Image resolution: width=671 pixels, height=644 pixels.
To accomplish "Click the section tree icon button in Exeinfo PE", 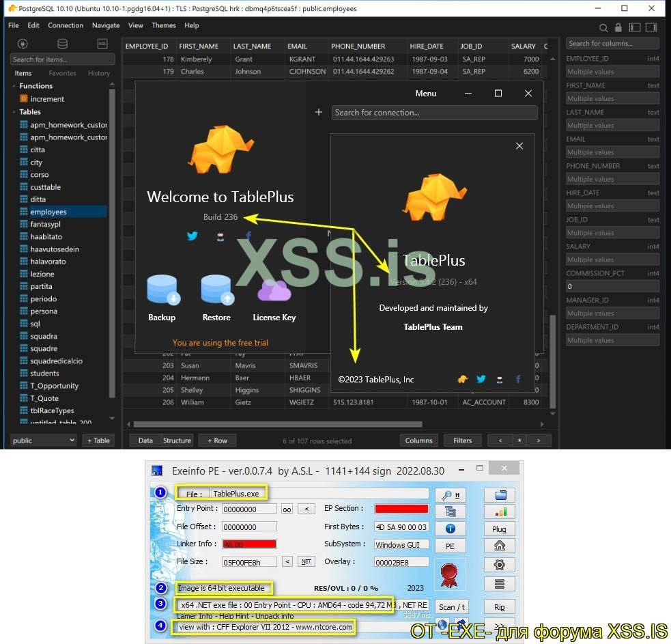I will (451, 512).
